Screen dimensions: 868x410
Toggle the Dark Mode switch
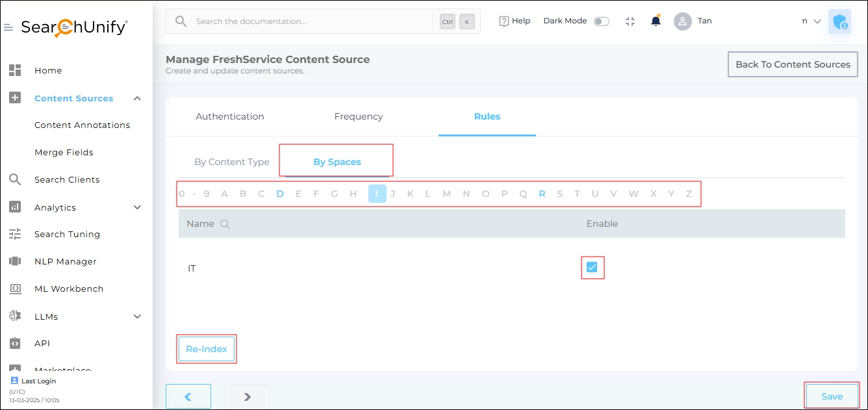tap(602, 21)
